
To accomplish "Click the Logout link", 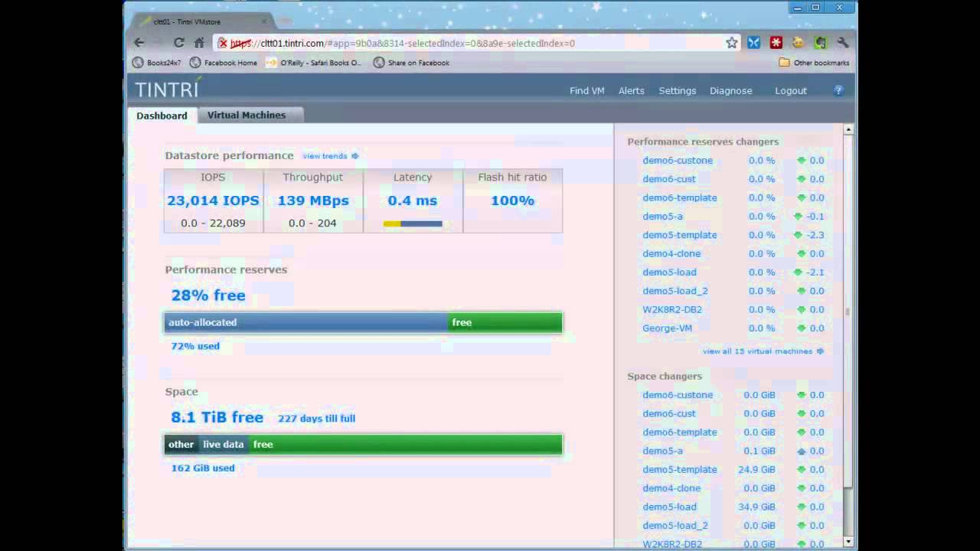I will click(x=791, y=90).
